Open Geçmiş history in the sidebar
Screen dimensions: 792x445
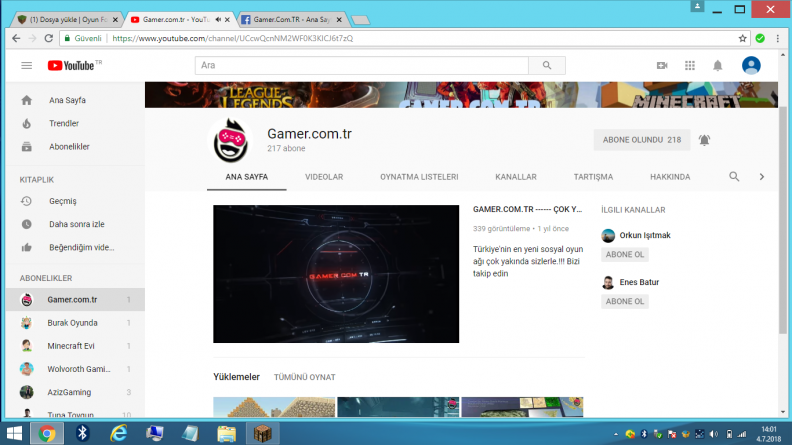pyautogui.click(x=75, y=201)
